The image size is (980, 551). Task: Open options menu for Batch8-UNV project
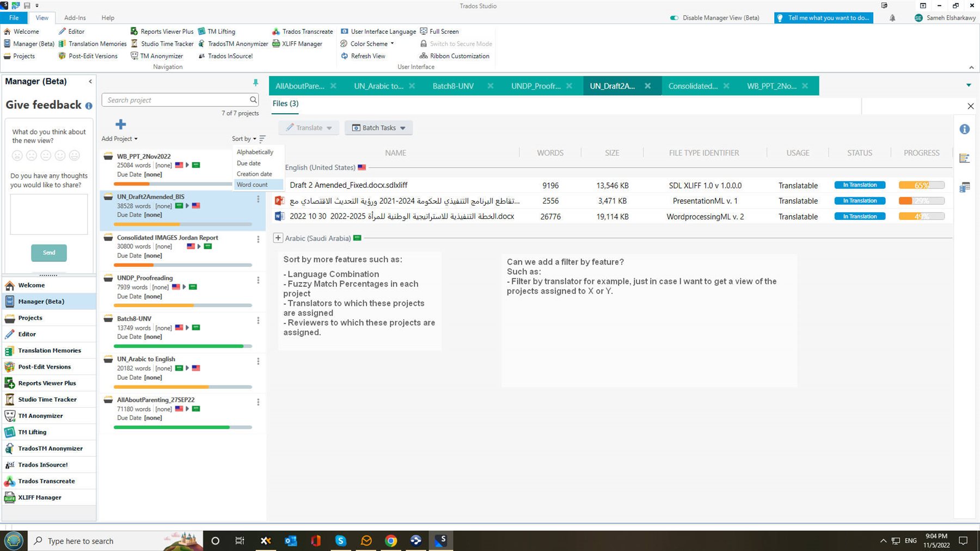tap(258, 321)
